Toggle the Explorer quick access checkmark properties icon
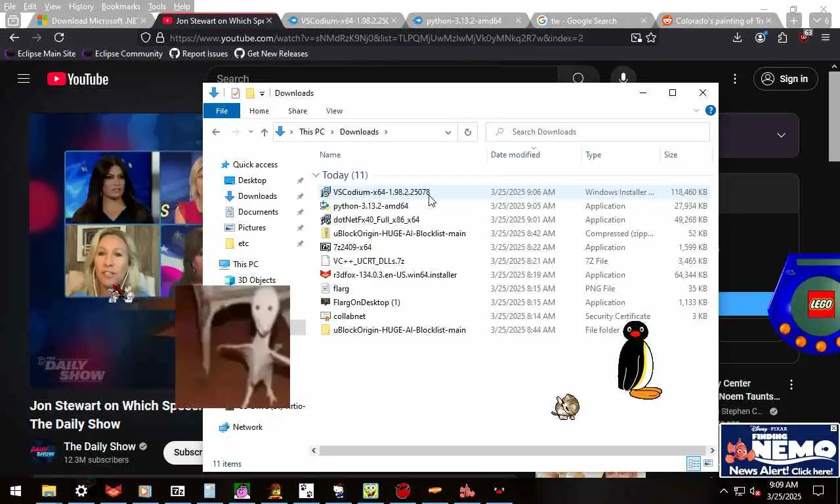 [x=236, y=93]
